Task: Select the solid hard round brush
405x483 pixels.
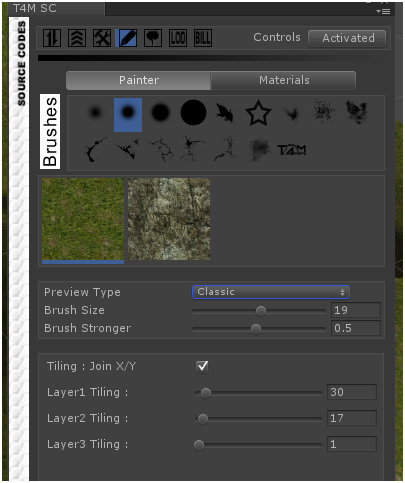Action: pyautogui.click(x=193, y=112)
